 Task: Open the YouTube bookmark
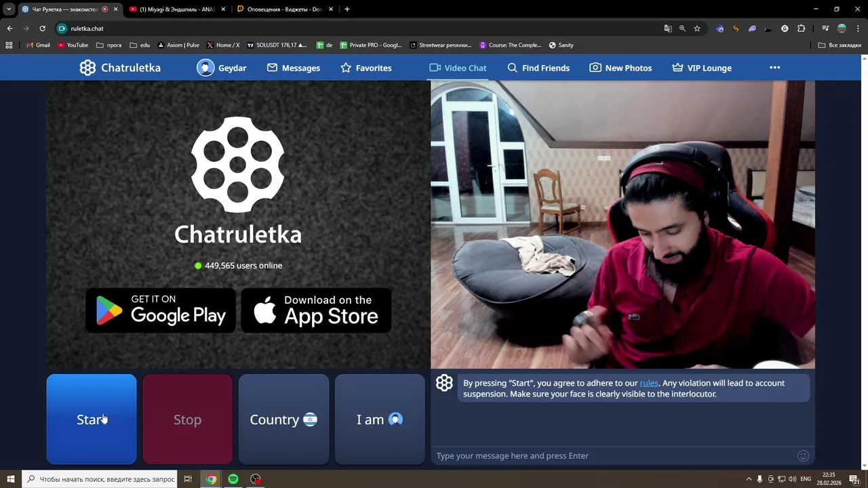coord(73,45)
